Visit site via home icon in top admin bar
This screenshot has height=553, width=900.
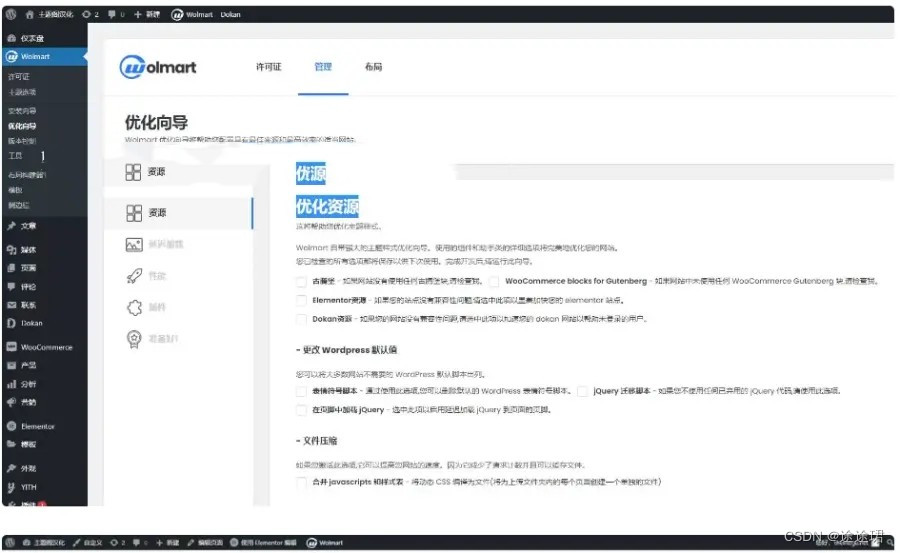point(49,14)
